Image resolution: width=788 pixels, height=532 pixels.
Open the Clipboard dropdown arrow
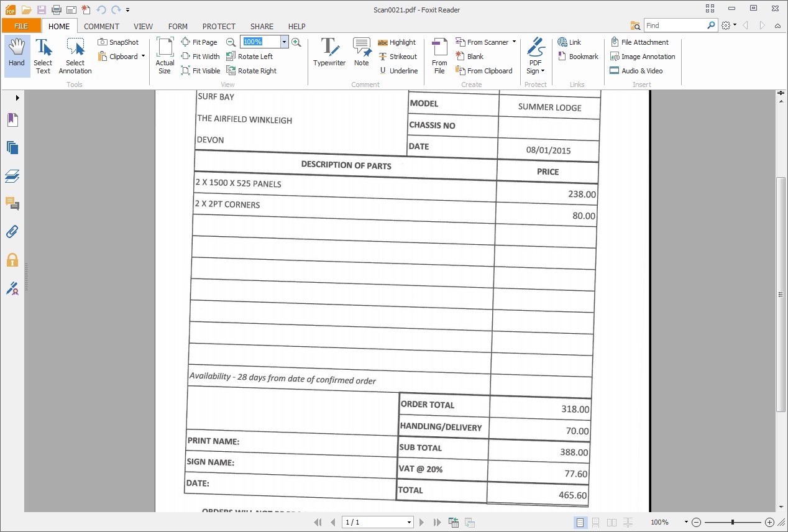(143, 57)
